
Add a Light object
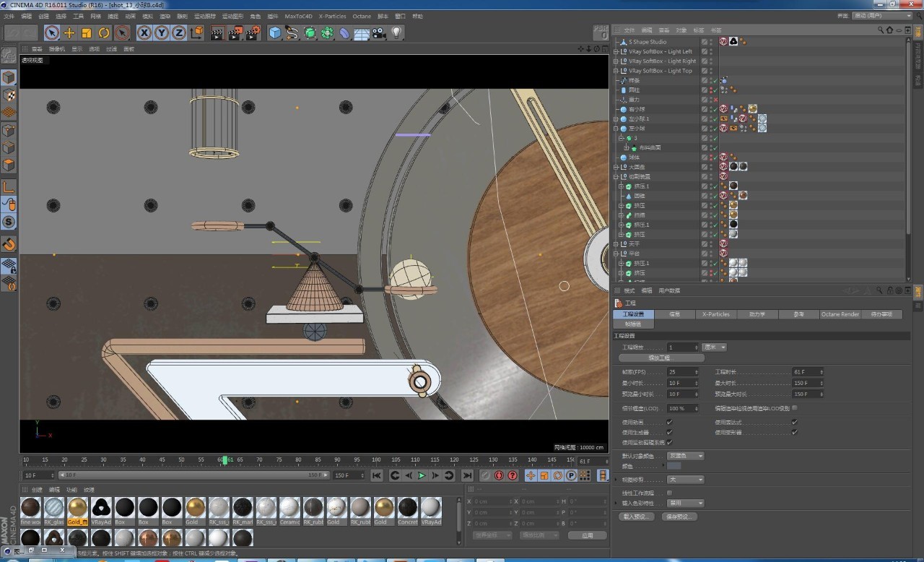[396, 33]
